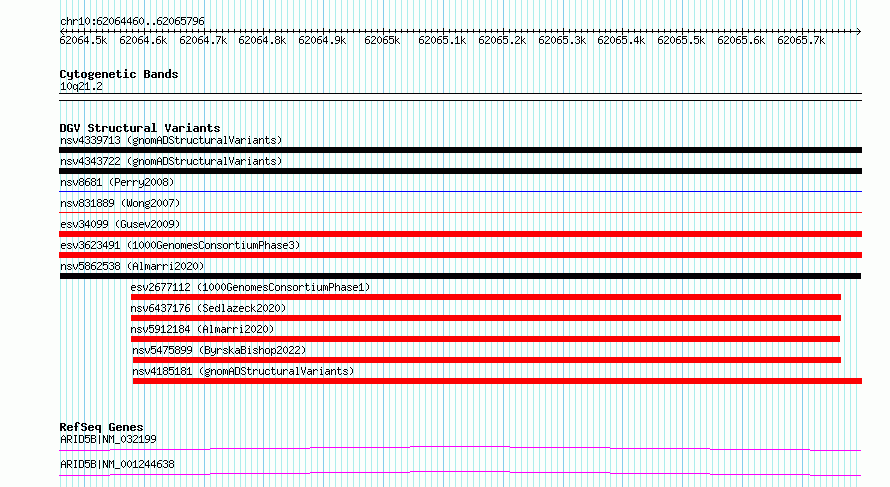Click the left arrow on ruler
The height and width of the screenshot is (487, 890).
pyautogui.click(x=62, y=31)
